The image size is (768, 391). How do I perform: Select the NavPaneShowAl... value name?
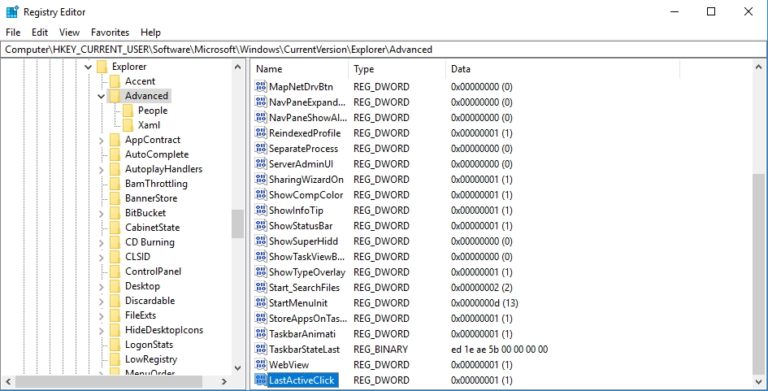click(x=308, y=118)
